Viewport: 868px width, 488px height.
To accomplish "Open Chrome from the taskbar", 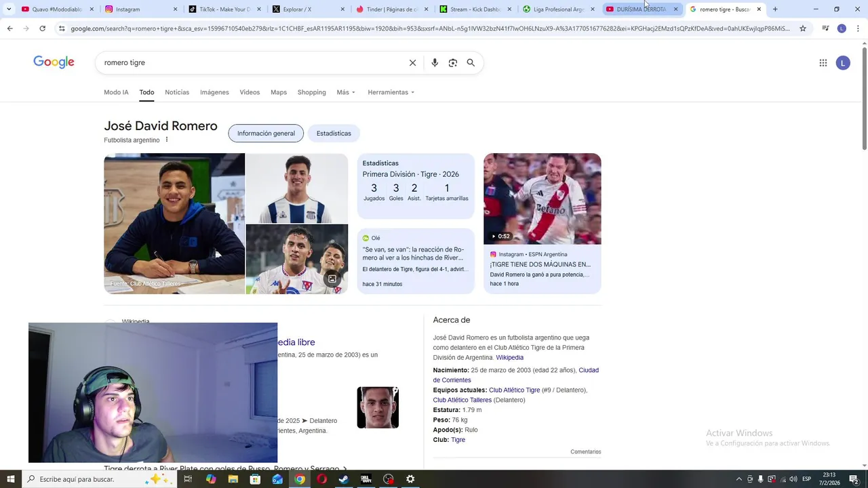I will coord(300,479).
